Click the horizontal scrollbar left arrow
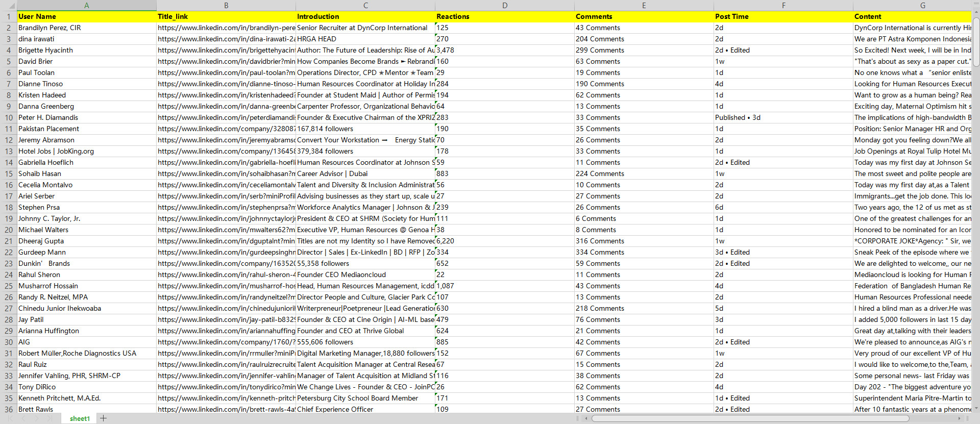 (x=586, y=418)
